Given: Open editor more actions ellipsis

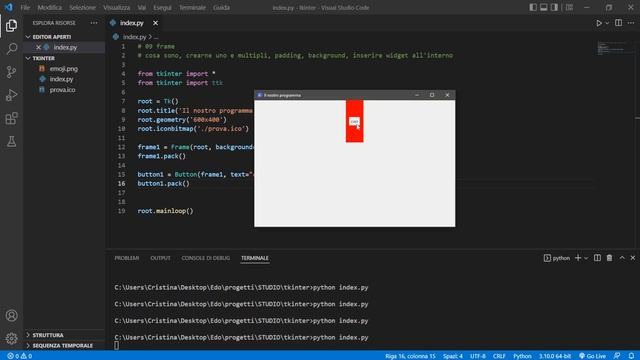Looking at the screenshot, I should coord(631,23).
